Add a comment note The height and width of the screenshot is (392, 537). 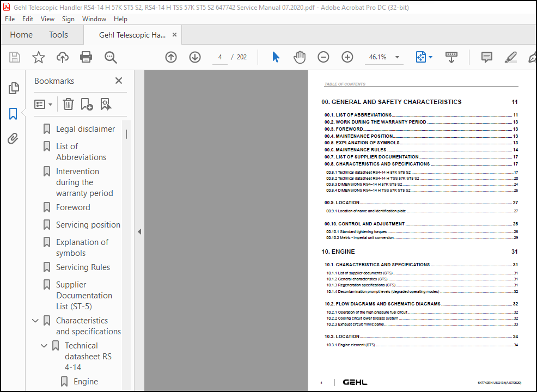tap(487, 57)
